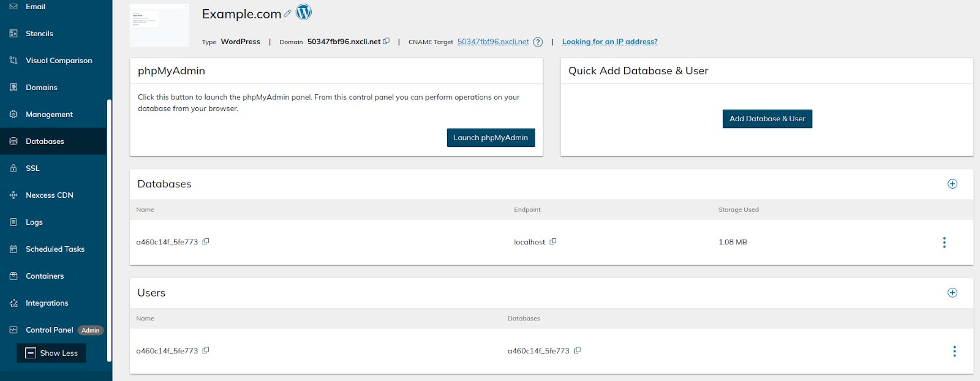Click the site preview thumbnail

[159, 25]
